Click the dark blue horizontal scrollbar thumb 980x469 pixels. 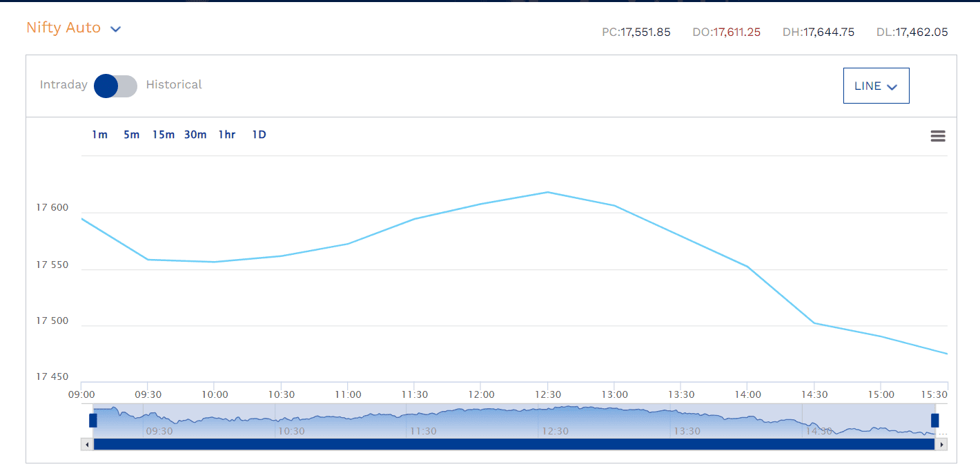[x=513, y=444]
